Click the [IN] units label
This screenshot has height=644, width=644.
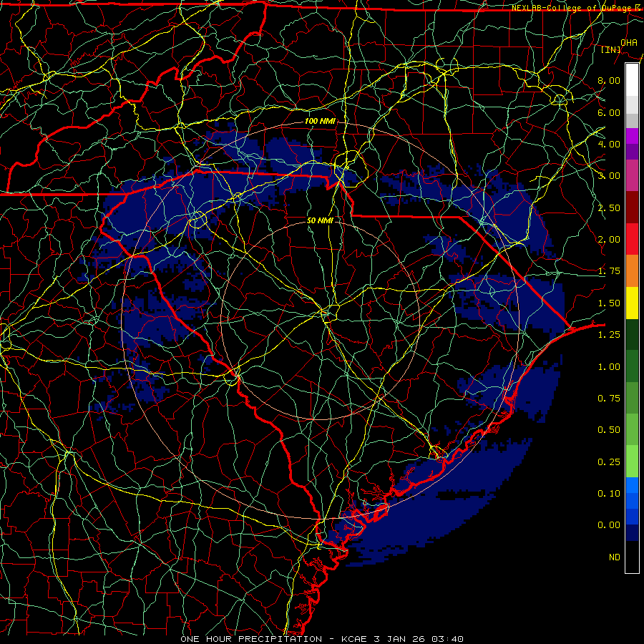pyautogui.click(x=611, y=49)
